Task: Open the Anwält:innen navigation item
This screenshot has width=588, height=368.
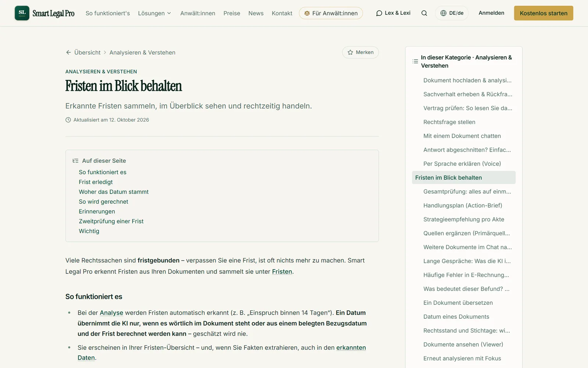Action: [x=198, y=13]
